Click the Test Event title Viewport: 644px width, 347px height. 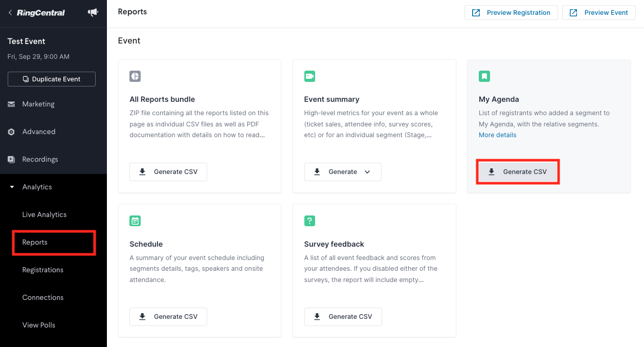27,41
